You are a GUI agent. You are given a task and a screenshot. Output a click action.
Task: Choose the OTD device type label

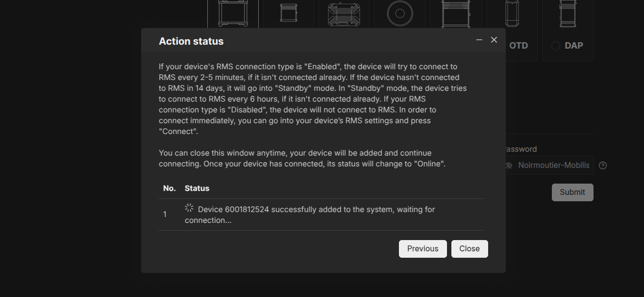[x=519, y=46]
